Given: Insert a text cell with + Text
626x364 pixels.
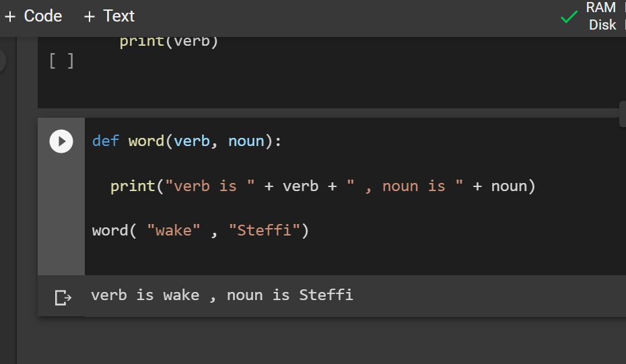Looking at the screenshot, I should point(109,16).
